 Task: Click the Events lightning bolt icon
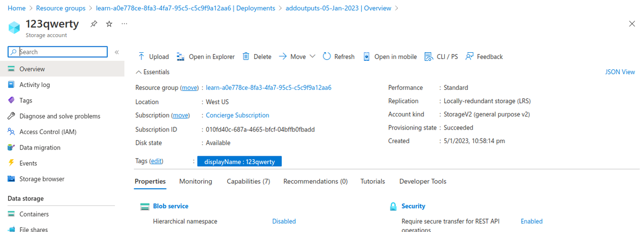coord(12,163)
